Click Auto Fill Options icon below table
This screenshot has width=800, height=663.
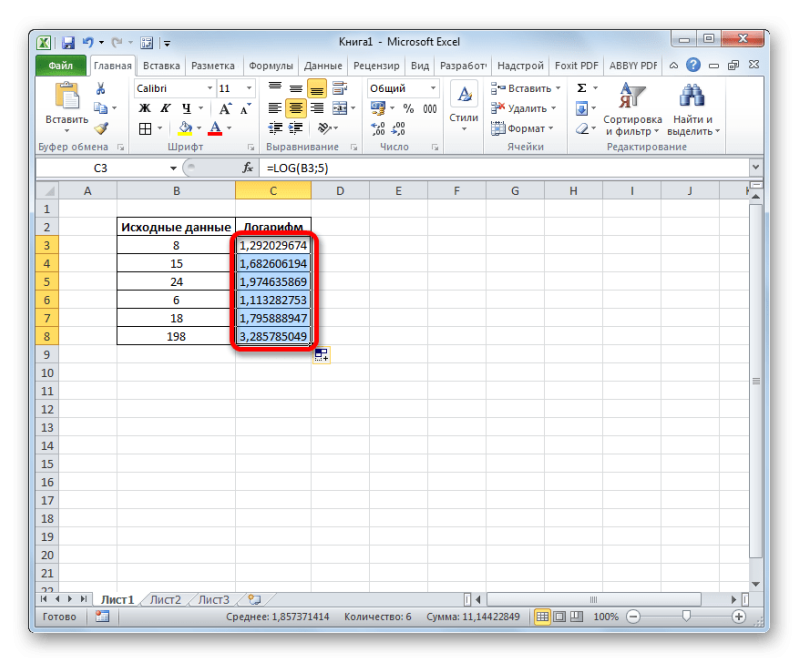tap(321, 355)
